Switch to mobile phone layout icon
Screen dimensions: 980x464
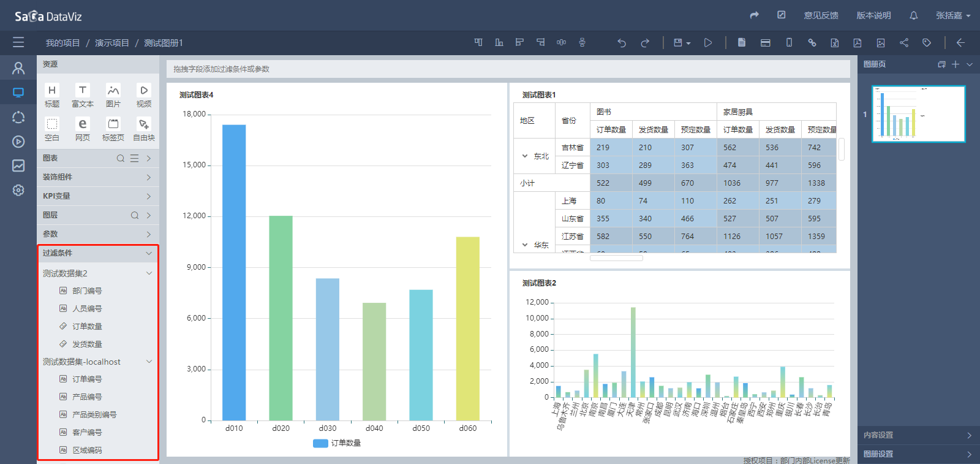pyautogui.click(x=789, y=42)
